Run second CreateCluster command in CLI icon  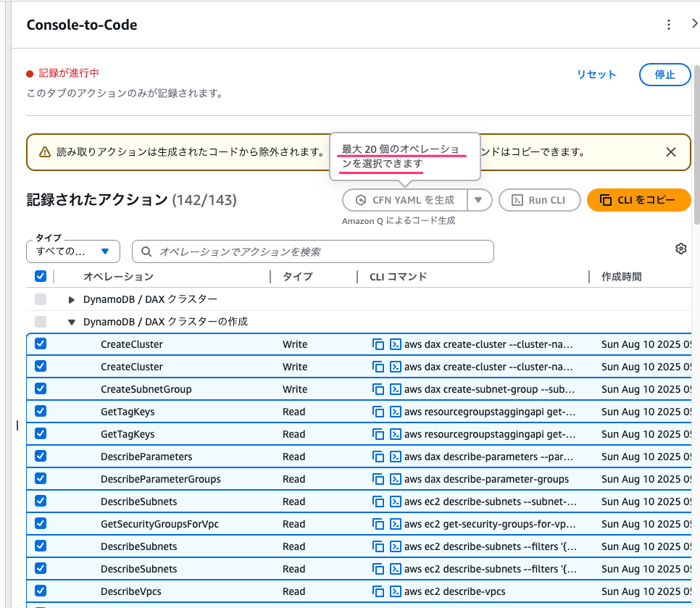[x=395, y=367]
